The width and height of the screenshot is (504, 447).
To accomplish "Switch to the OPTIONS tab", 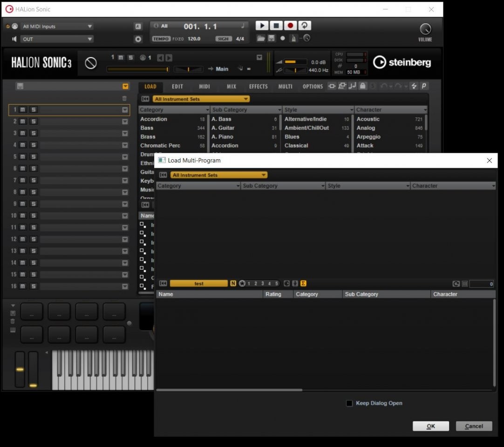I will 313,87.
